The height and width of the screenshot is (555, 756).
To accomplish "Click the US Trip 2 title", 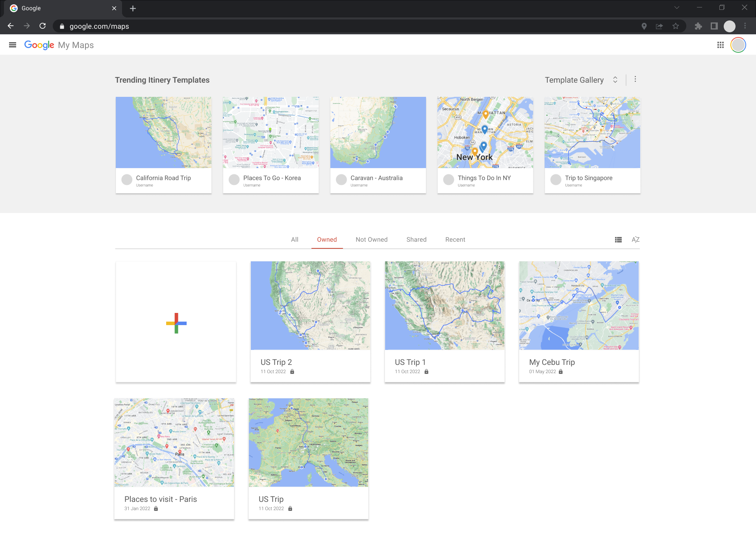I will tap(276, 362).
